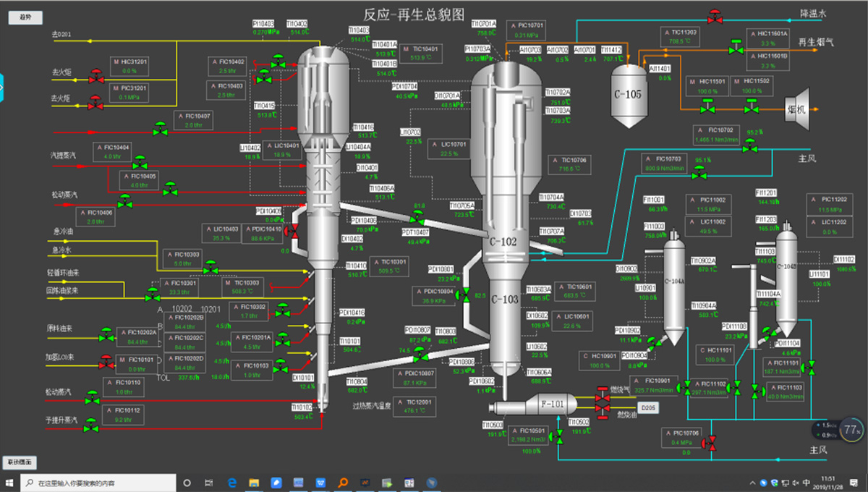Screen dimensions: 868x492
Task: Open the 趋势 trend button
Action: 25,17
